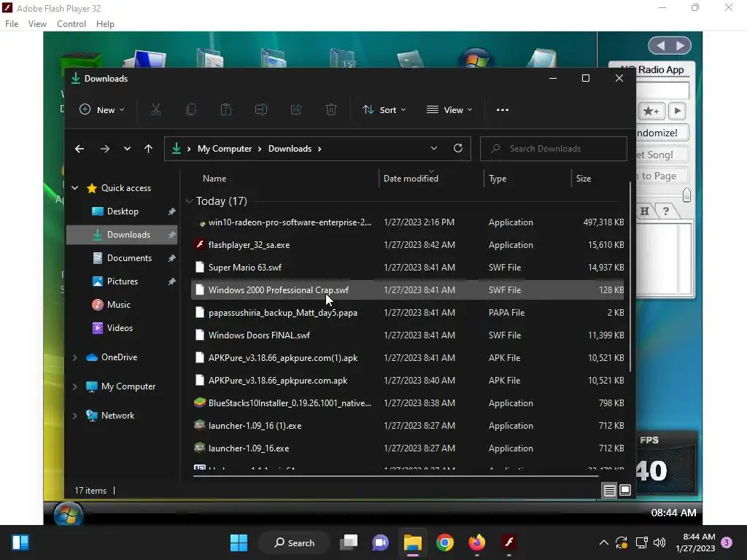Sort by Date modified column header

coord(411,179)
